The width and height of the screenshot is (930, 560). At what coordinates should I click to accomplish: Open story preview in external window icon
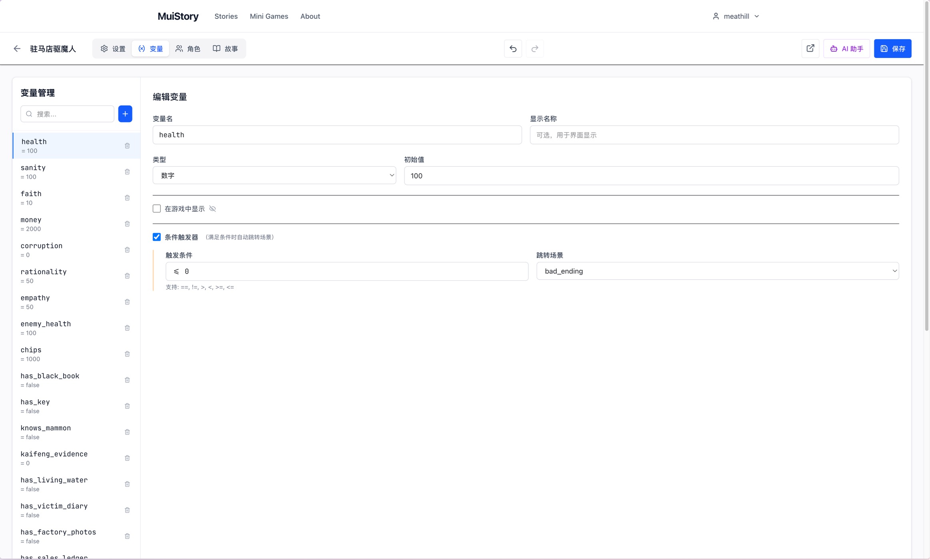point(810,48)
